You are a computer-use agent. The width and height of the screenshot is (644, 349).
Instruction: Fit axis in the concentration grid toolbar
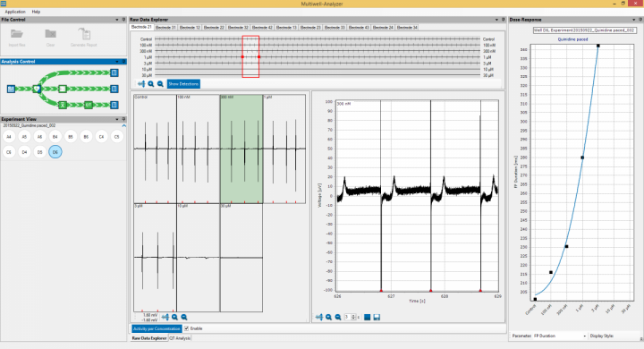click(165, 317)
